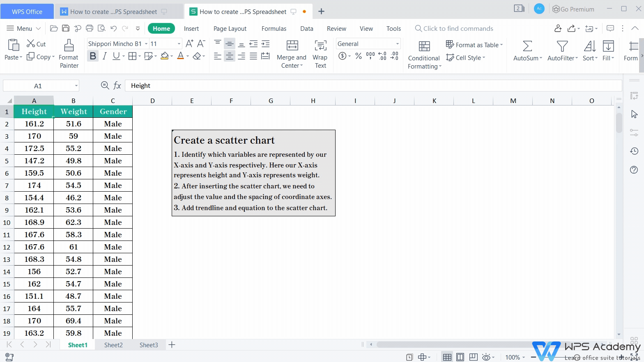This screenshot has height=362, width=644.
Task: Switch to Sheet2 tab
Action: [113, 345]
